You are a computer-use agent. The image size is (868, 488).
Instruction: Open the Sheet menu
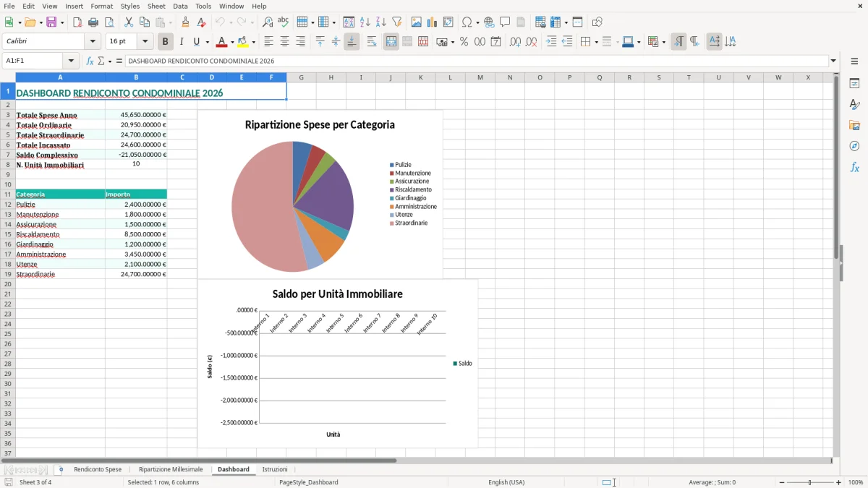tap(156, 6)
